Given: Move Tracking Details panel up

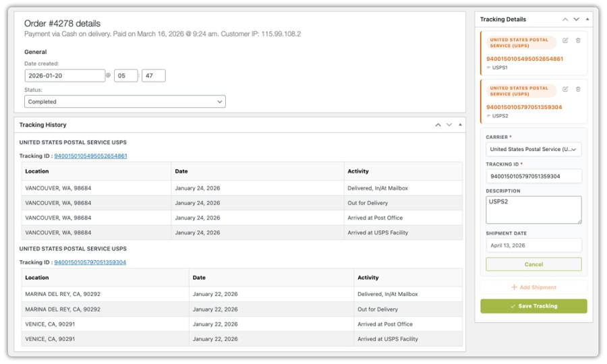Looking at the screenshot, I should tap(565, 20).
